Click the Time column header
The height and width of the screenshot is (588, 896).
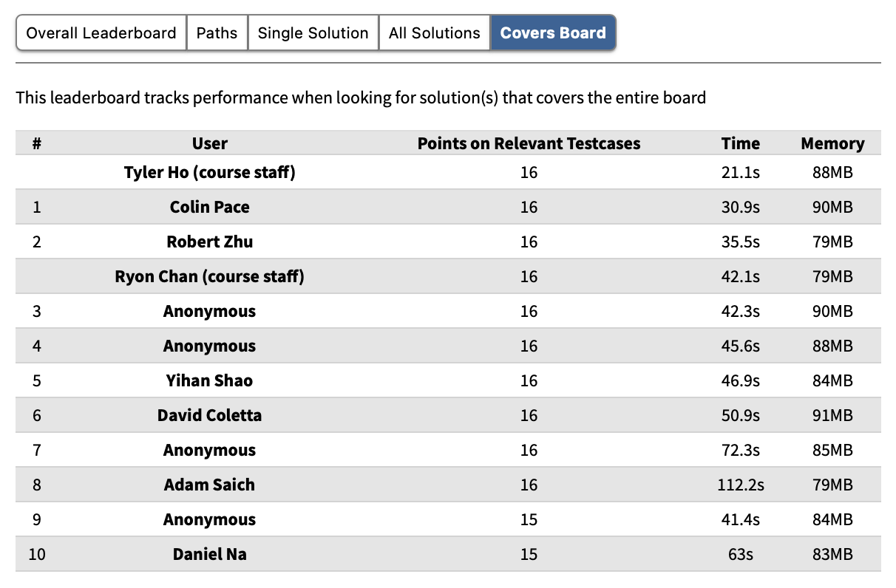(740, 143)
